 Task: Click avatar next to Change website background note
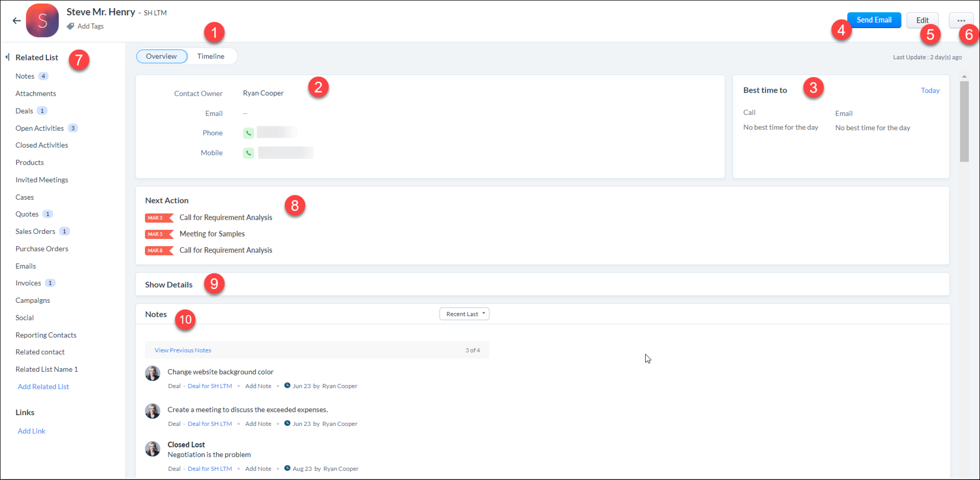coord(153,374)
